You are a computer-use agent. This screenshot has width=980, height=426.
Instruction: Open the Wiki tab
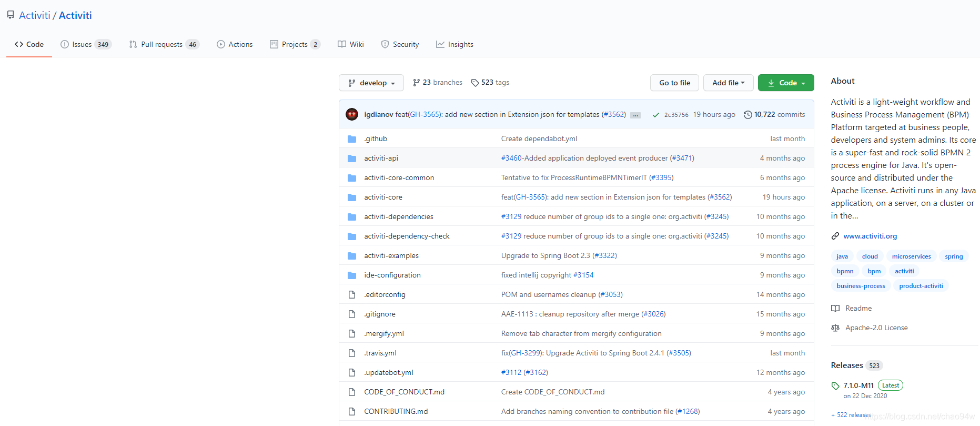pos(351,44)
